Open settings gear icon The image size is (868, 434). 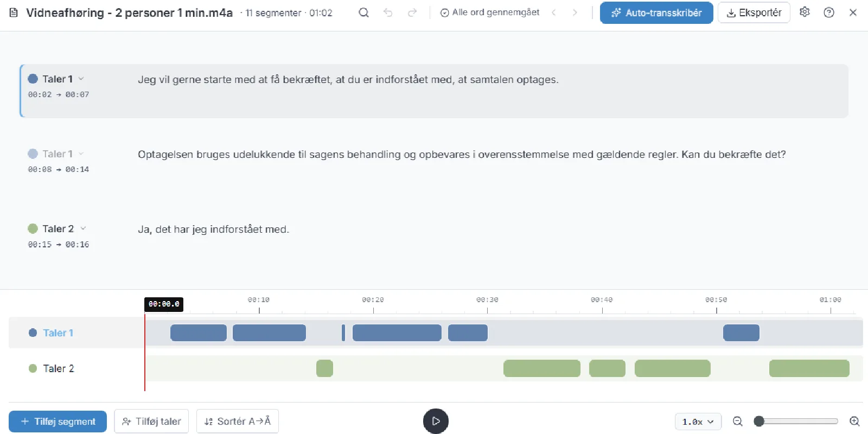(805, 12)
